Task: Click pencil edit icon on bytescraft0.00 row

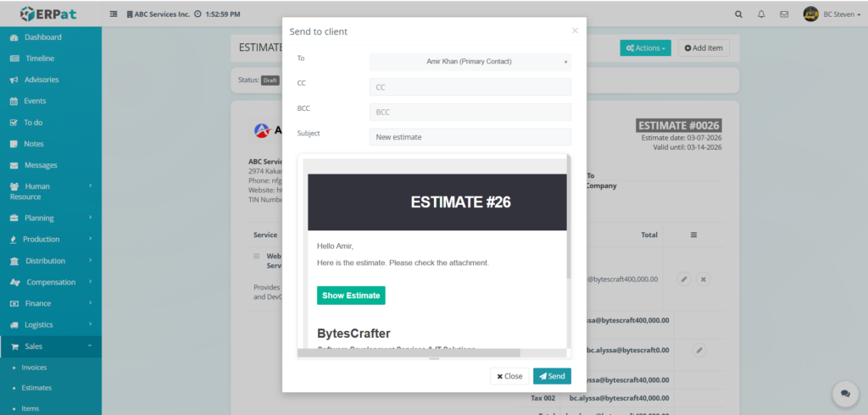Action: pyautogui.click(x=699, y=351)
